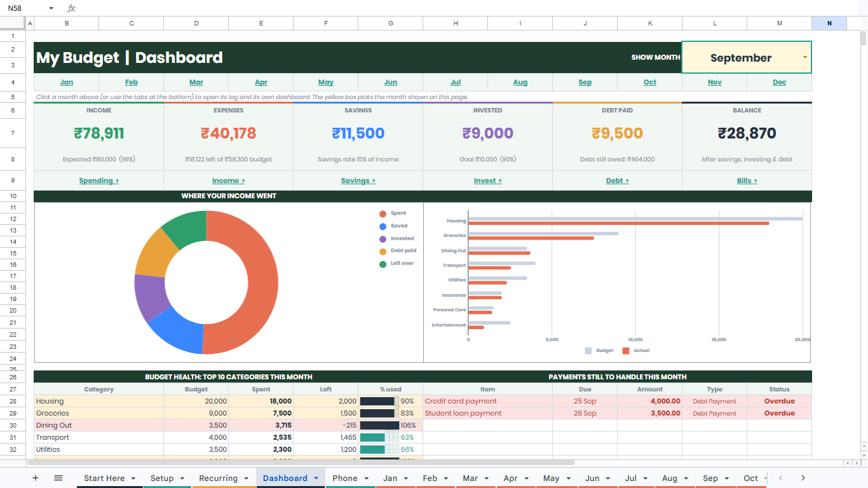The height and width of the screenshot is (488, 868).
Task: Select the Groceries spent value 7,500
Action: [x=261, y=413]
